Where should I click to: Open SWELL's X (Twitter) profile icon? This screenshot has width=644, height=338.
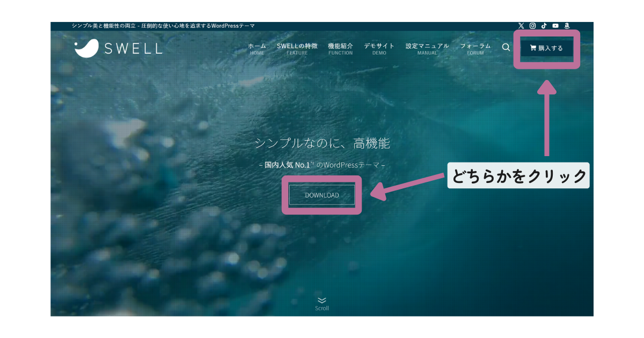(x=521, y=25)
